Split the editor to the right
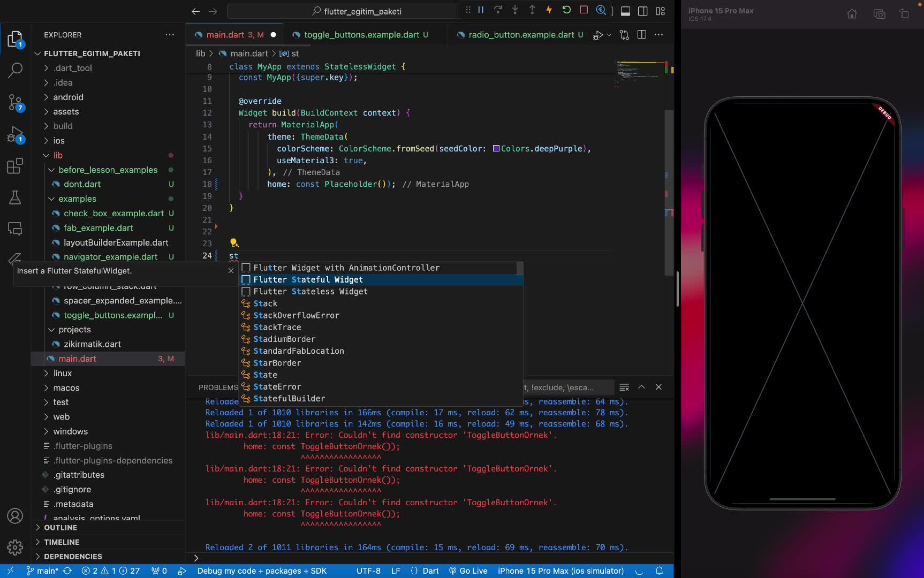This screenshot has width=924, height=578. (x=642, y=35)
